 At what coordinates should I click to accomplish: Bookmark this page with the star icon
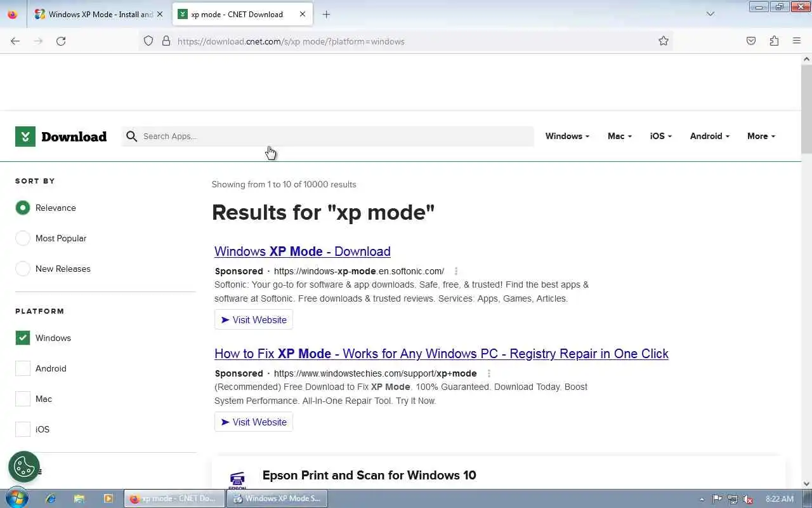coord(664,41)
